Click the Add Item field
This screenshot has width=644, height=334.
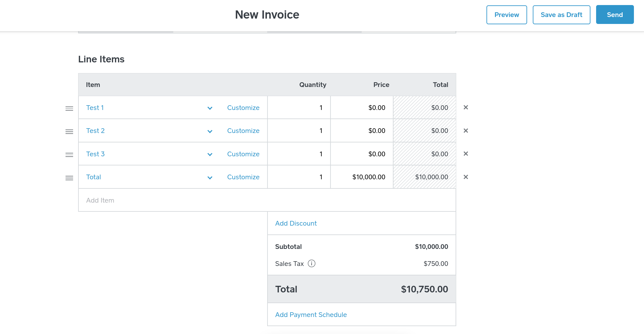coord(267,200)
